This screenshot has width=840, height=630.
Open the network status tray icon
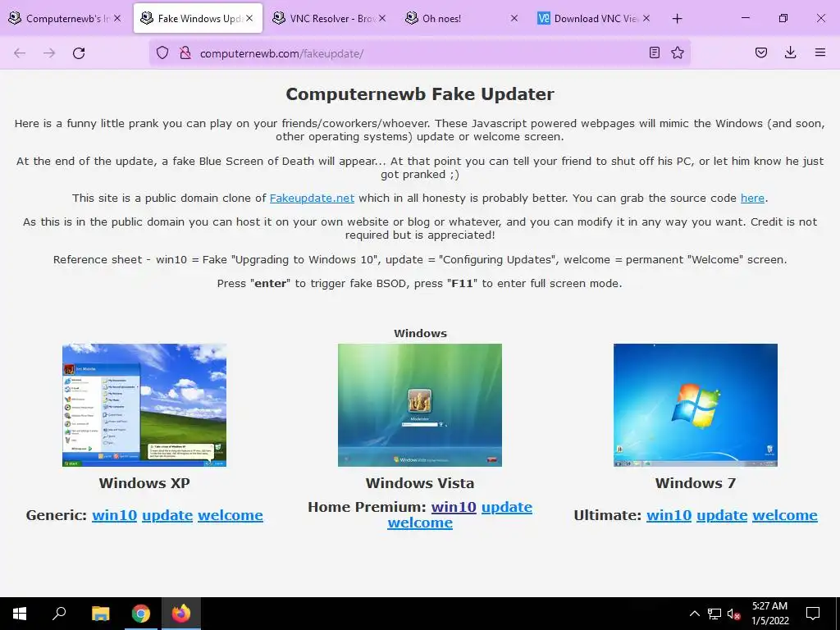[714, 614]
